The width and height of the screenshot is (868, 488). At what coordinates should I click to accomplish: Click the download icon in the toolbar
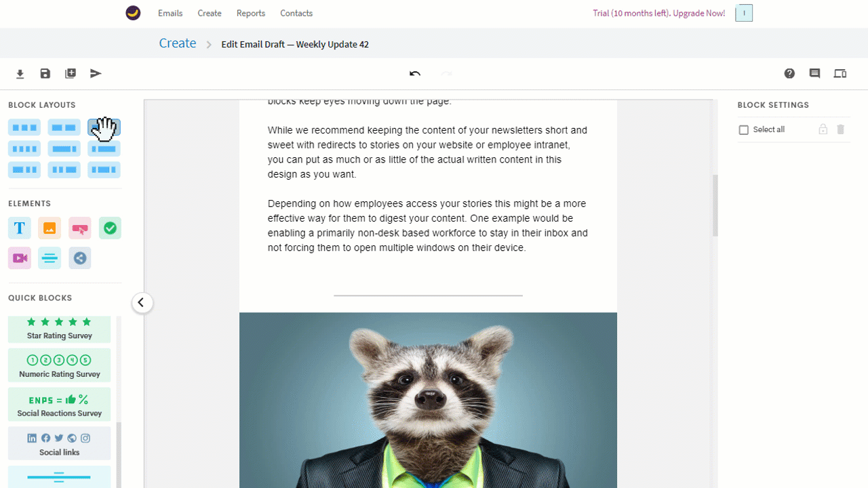click(x=20, y=74)
